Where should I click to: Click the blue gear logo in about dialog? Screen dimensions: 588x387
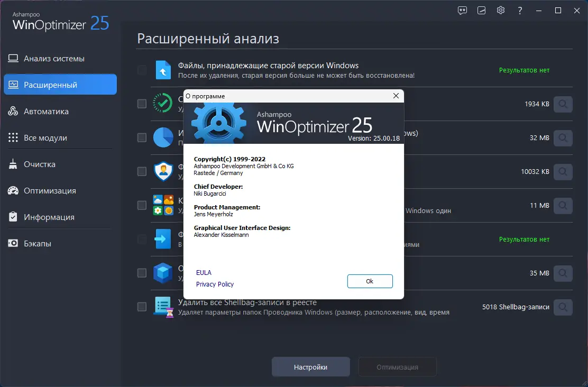(218, 123)
